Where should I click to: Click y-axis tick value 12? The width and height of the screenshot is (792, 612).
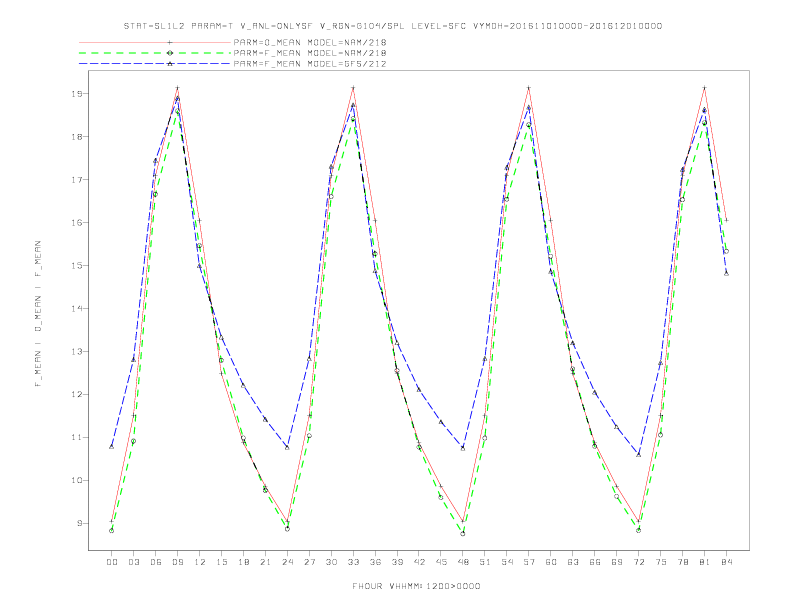pos(77,394)
